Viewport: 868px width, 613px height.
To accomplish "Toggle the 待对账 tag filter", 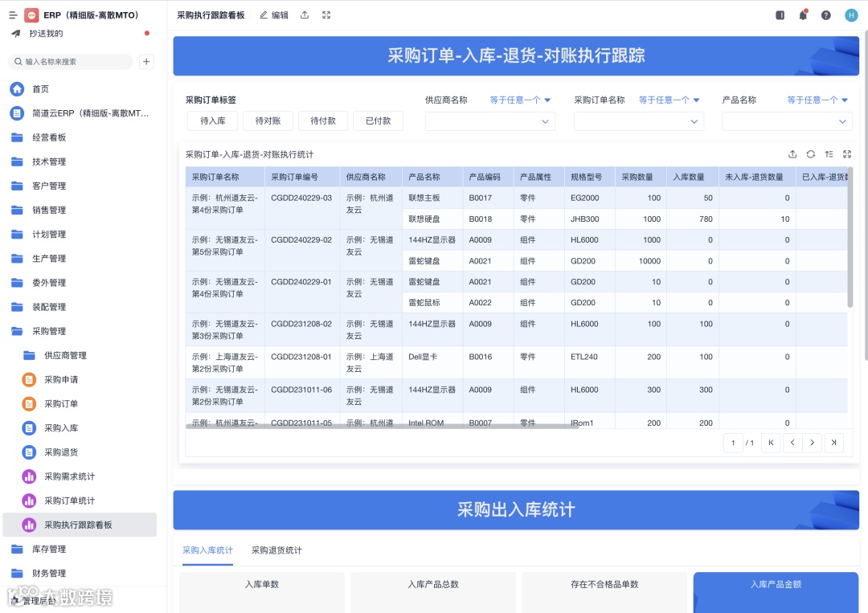I will [268, 121].
